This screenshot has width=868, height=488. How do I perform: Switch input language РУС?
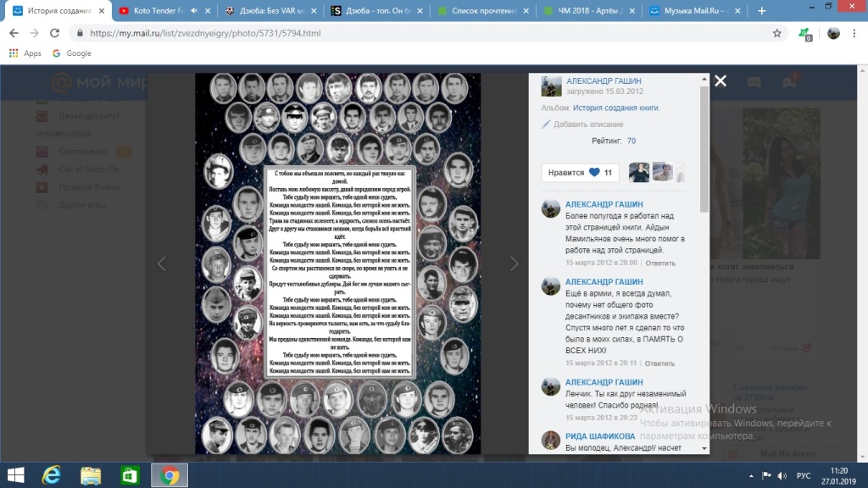(804, 476)
